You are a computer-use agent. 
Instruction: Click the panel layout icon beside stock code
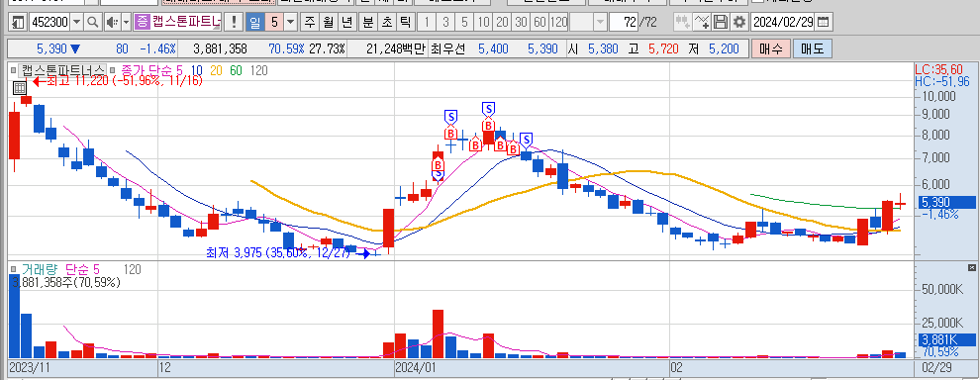(18, 23)
